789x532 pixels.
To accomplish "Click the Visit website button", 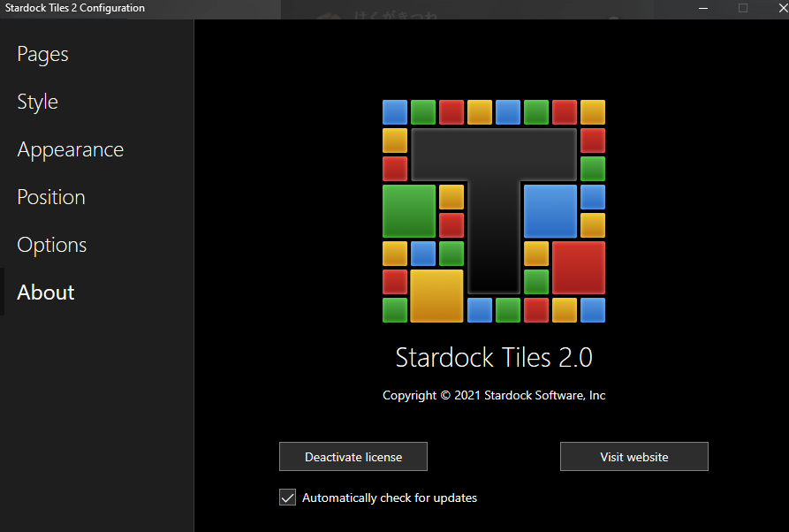I will 633,457.
